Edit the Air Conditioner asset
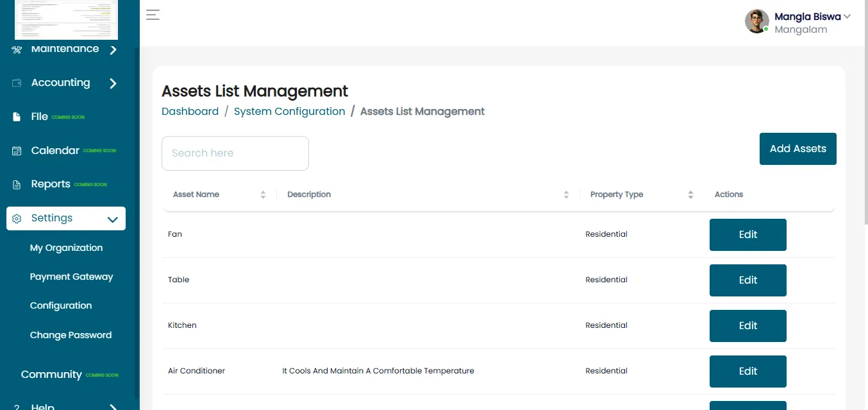 [x=748, y=372]
